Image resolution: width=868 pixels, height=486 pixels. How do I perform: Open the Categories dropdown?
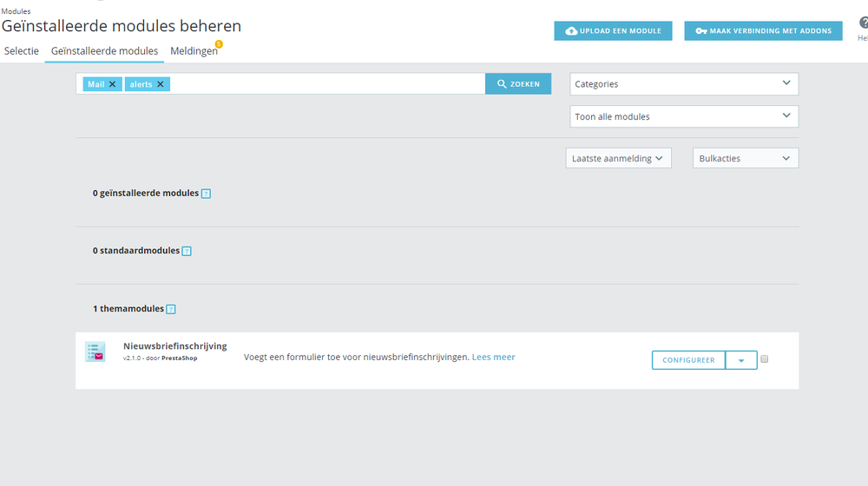pyautogui.click(x=684, y=84)
